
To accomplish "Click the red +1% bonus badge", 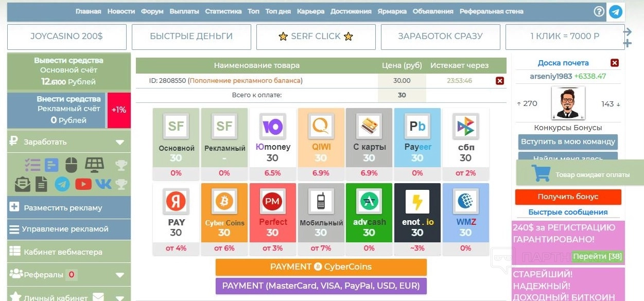I will pyautogui.click(x=119, y=110).
